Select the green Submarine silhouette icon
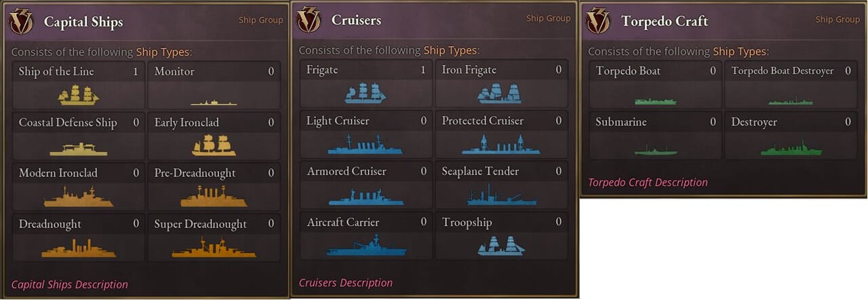 pos(655,149)
